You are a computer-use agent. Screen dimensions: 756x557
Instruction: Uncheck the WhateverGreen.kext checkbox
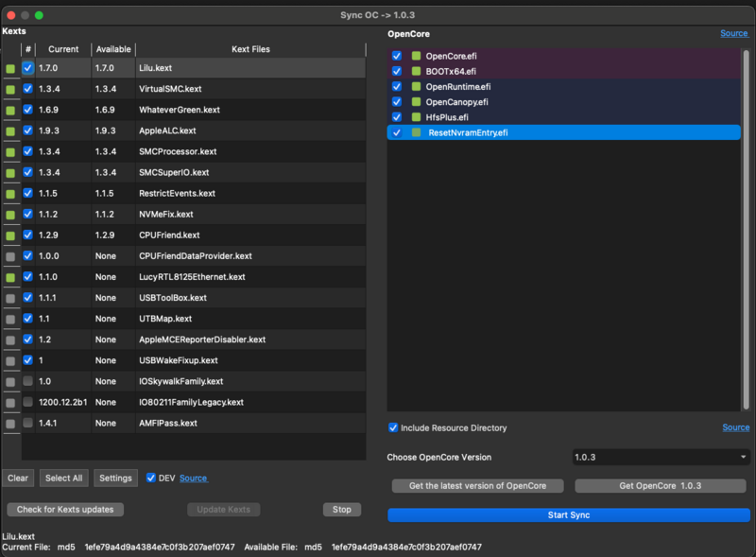coord(28,110)
